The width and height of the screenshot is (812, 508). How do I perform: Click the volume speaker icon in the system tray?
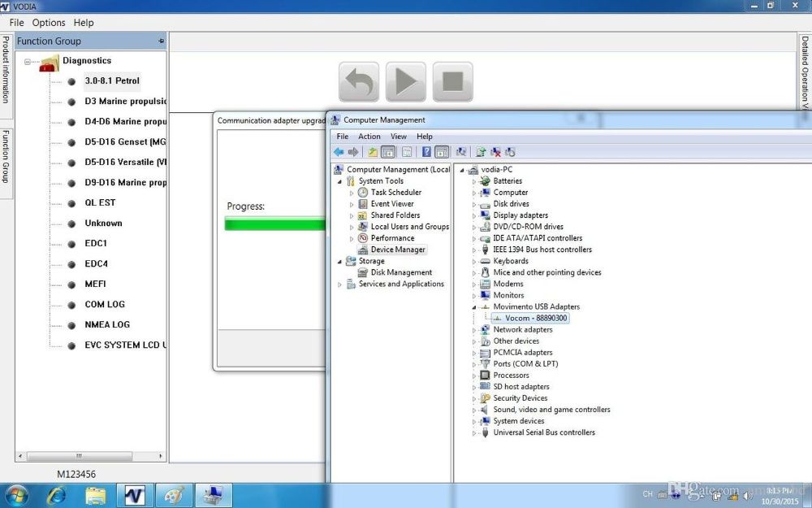(x=748, y=497)
